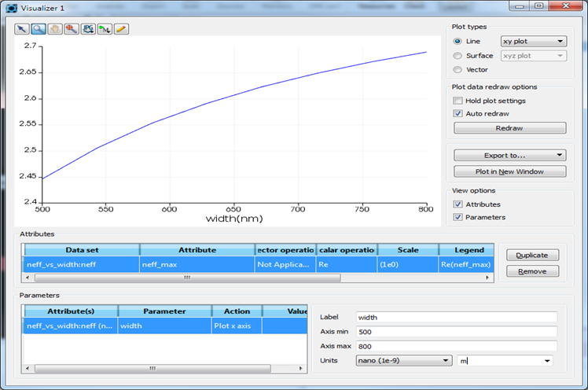Click the Label field containing width
The width and height of the screenshot is (588, 390).
[x=457, y=317]
